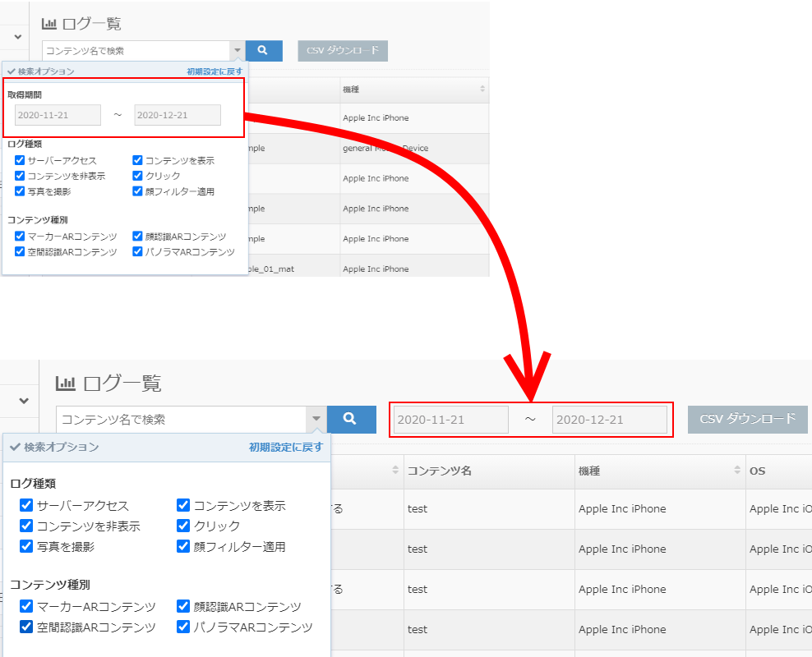Image resolution: width=812 pixels, height=657 pixels.
Task: Open search options dropdown arrow in upper panel
Action: 238,51
